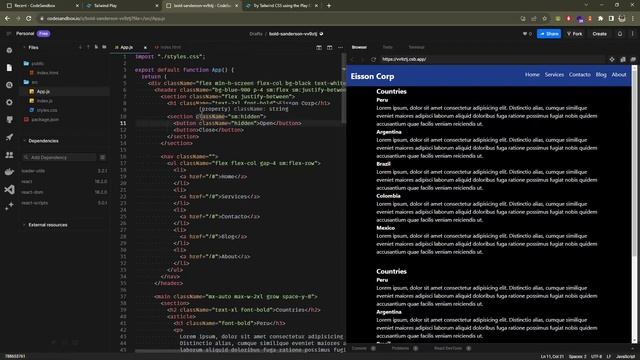Screen dimensions: 640x360
Task: Click the Home link in preview navbar
Action: coord(532,75)
